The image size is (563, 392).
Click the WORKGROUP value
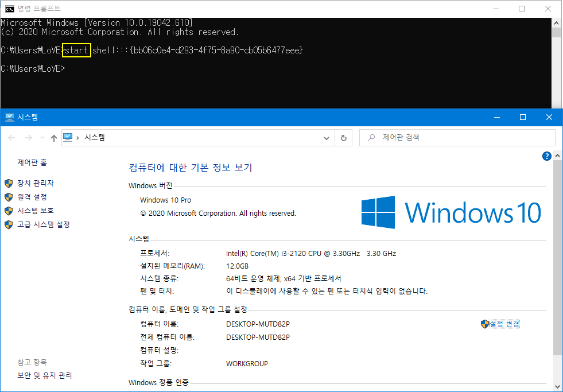(x=247, y=364)
